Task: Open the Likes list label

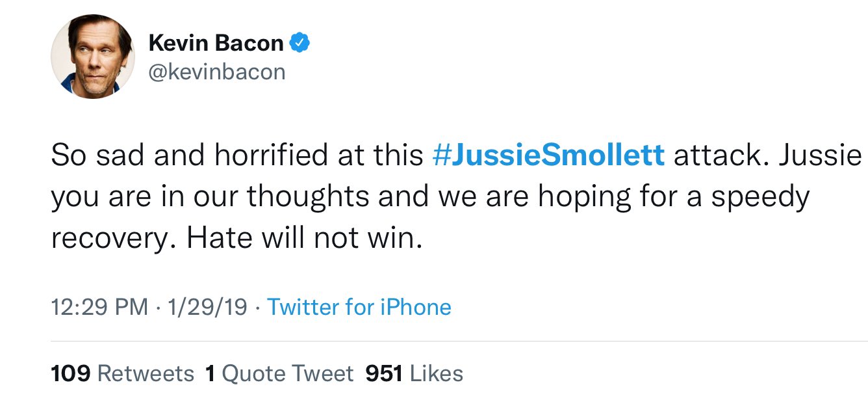Action: (436, 373)
